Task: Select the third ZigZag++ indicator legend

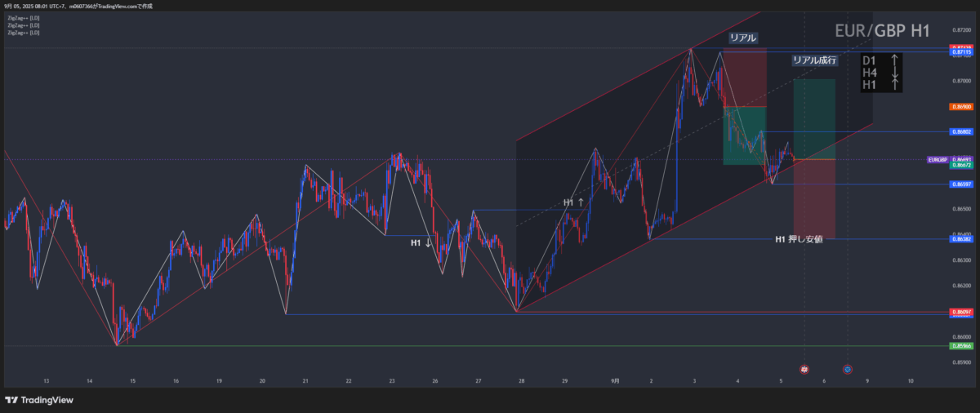Action: pyautogui.click(x=23, y=33)
